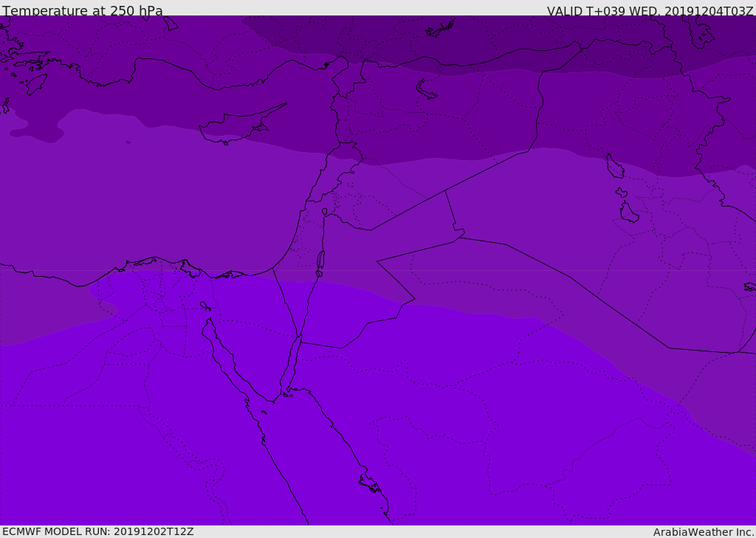Click the small lake in northern Syria

point(426,89)
